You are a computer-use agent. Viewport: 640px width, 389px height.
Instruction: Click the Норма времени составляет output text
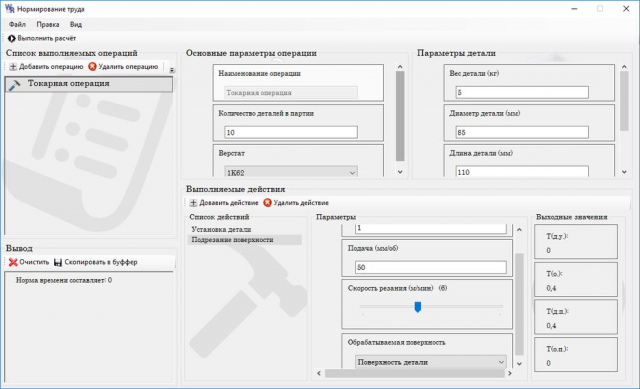point(64,280)
